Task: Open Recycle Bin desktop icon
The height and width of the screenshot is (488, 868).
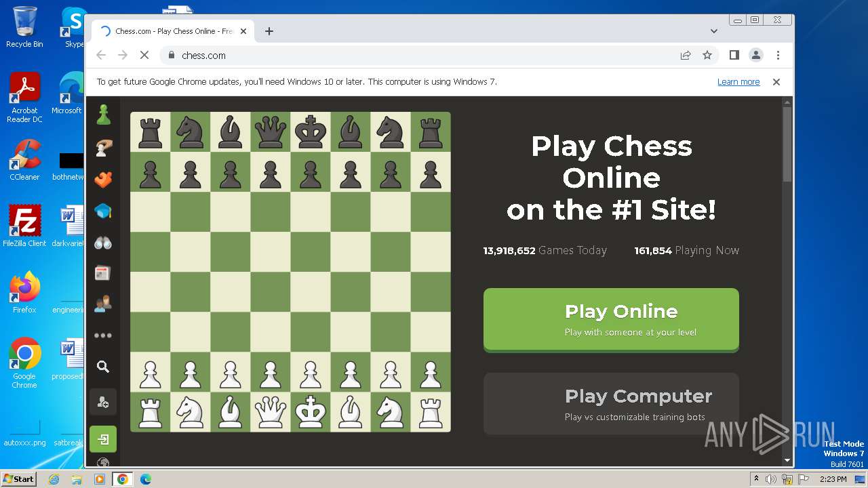Action: [24, 27]
